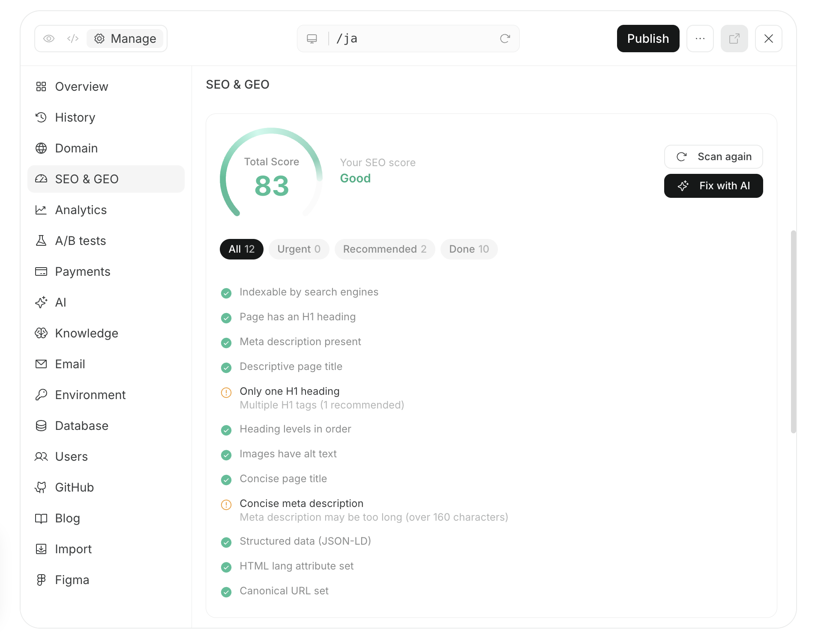Viewport: 815px width, 644px height.
Task: Open History in the sidebar
Action: [106, 117]
